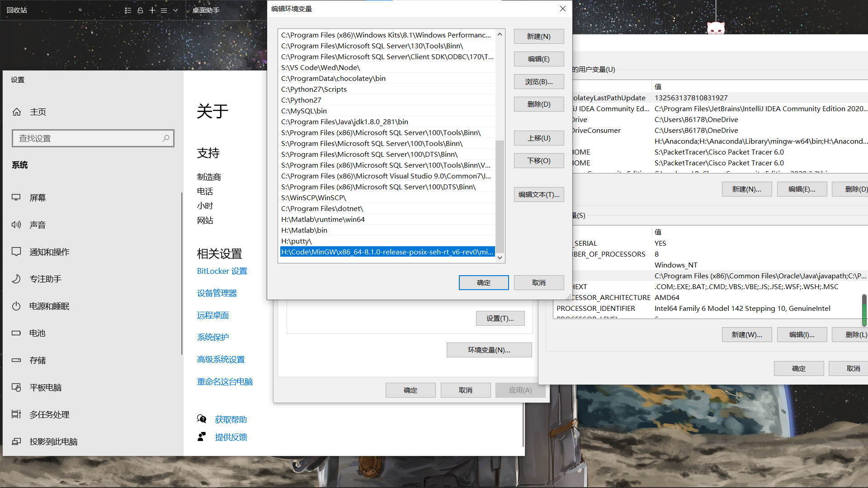This screenshot has height=488, width=868.
Task: Click the 多任务处理 multitasking icon
Action: coord(16,414)
